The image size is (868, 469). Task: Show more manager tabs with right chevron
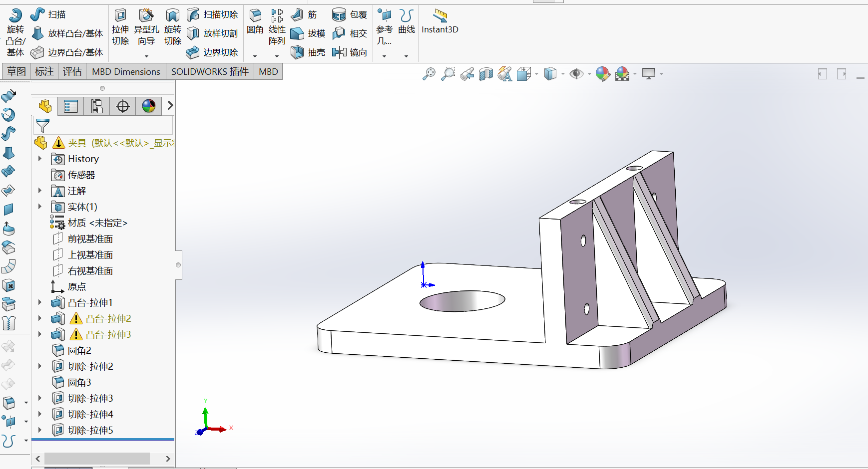tap(170, 105)
